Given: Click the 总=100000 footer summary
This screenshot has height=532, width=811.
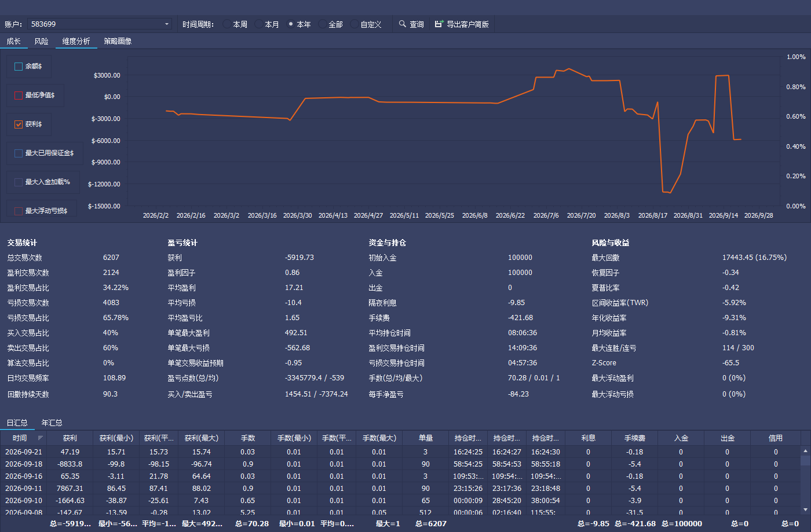Looking at the screenshot, I should (682, 524).
